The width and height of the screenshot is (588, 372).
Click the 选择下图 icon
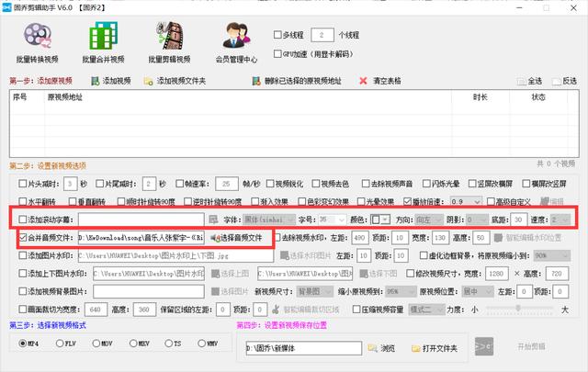pyautogui.click(x=364, y=274)
